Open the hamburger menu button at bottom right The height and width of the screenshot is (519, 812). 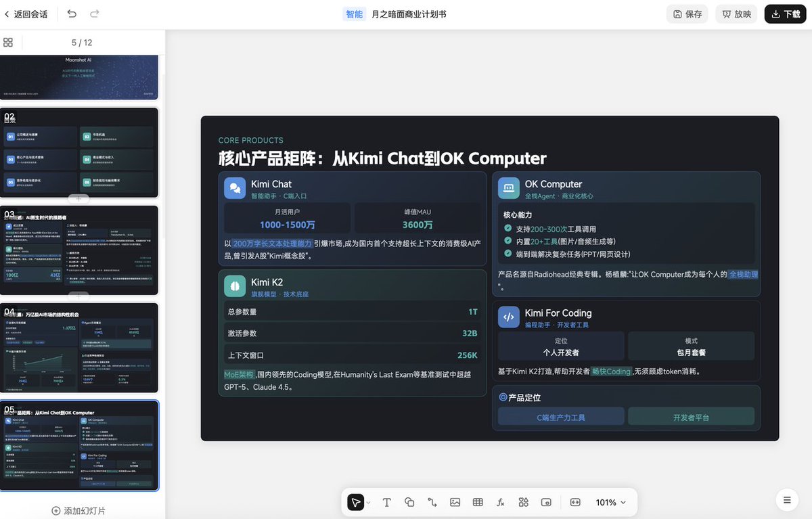pos(787,500)
